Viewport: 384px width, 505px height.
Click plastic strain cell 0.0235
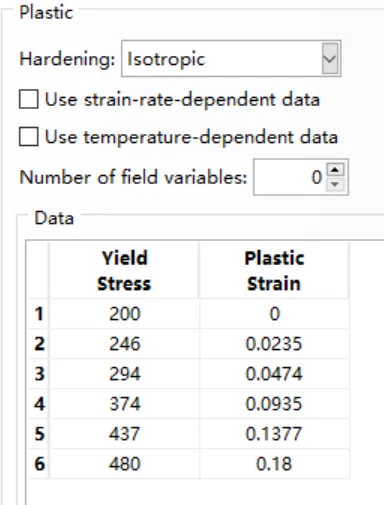(274, 344)
